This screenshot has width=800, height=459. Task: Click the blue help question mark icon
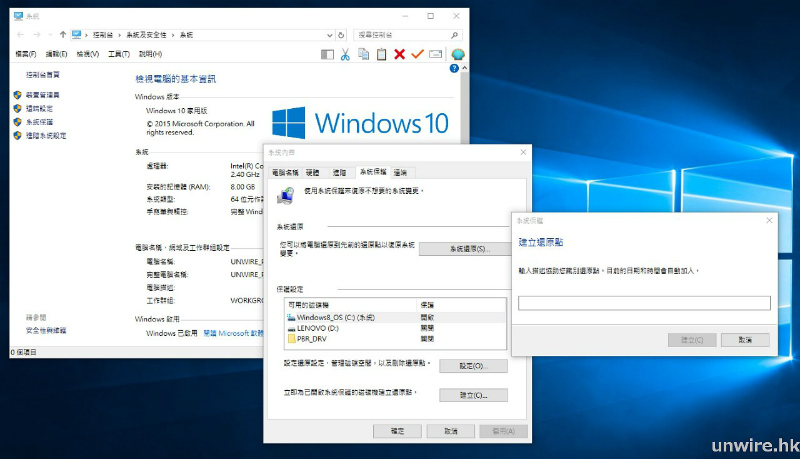click(x=454, y=68)
